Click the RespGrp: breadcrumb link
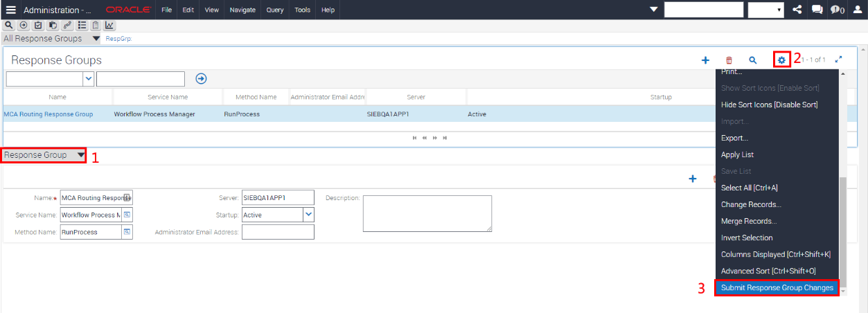This screenshot has width=868, height=313. tap(118, 39)
